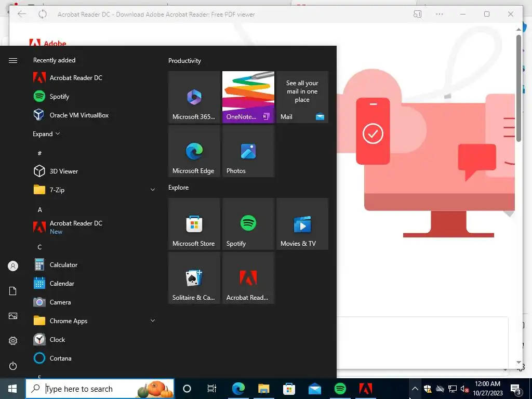Image resolution: width=532 pixels, height=399 pixels.
Task: Open the Power options button
Action: (13, 366)
